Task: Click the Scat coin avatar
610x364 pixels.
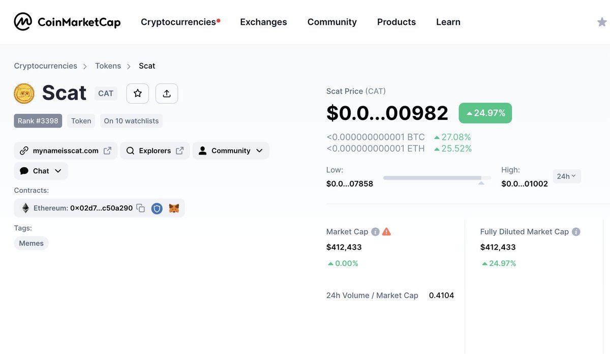Action: (x=24, y=94)
